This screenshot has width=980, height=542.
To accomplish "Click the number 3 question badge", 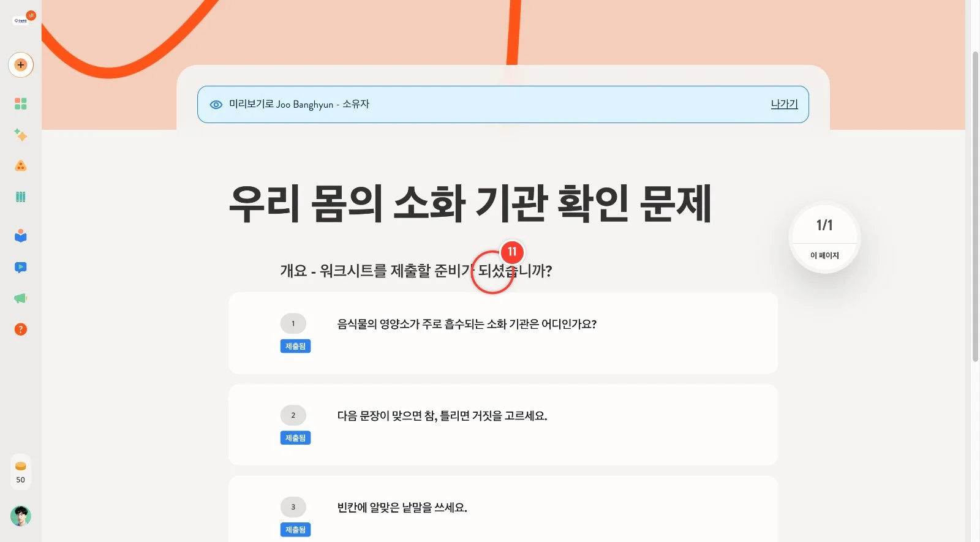I will coord(293,507).
